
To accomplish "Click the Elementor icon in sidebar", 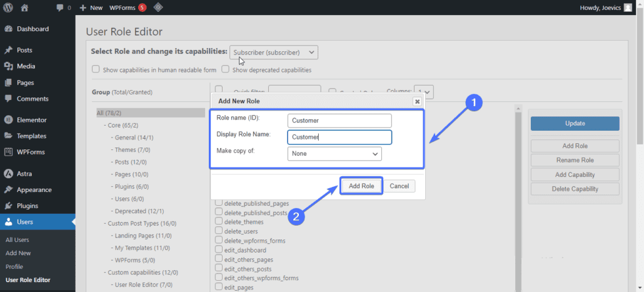I will (8, 120).
